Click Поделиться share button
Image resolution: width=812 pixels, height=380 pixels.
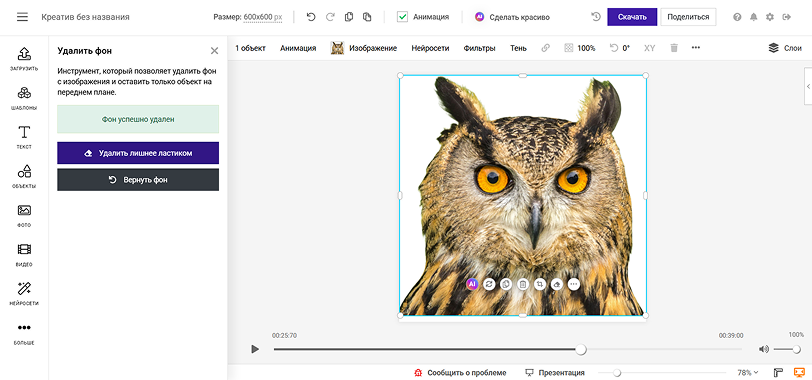coord(688,17)
